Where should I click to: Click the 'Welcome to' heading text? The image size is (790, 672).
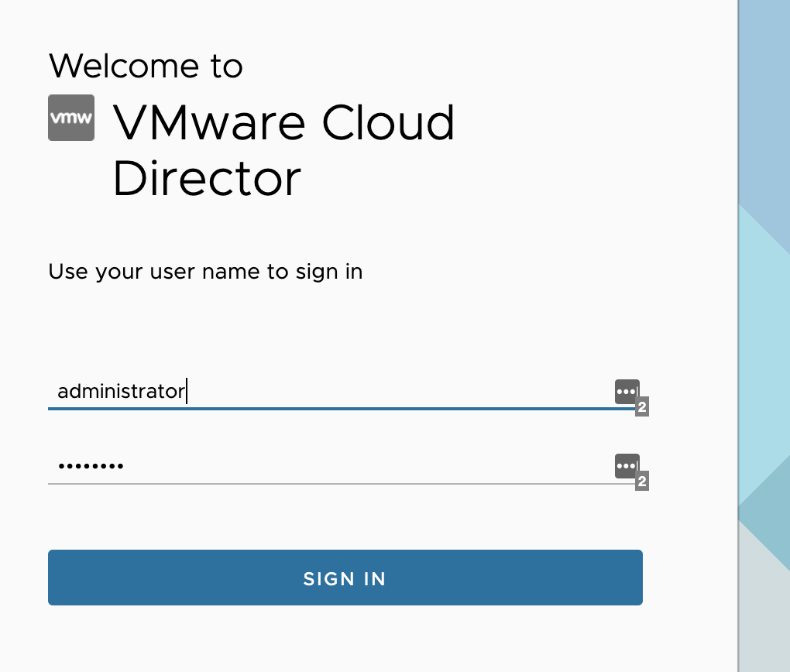146,67
